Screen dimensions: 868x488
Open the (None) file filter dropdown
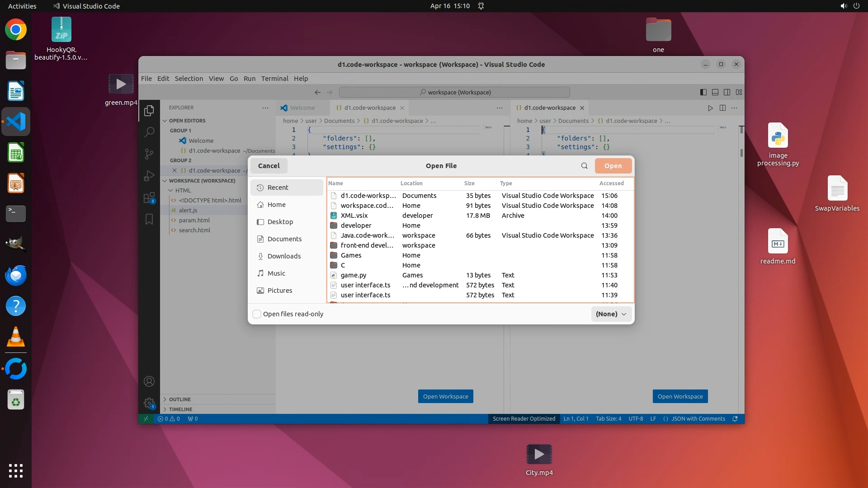tap(611, 314)
